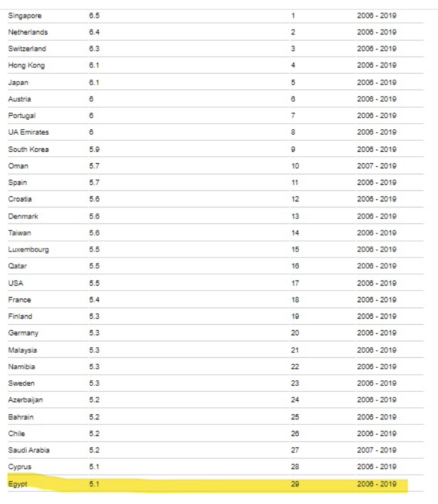This screenshot has width=438, height=504.
Task: Click the highlighted Egypt country name
Action: tap(18, 484)
